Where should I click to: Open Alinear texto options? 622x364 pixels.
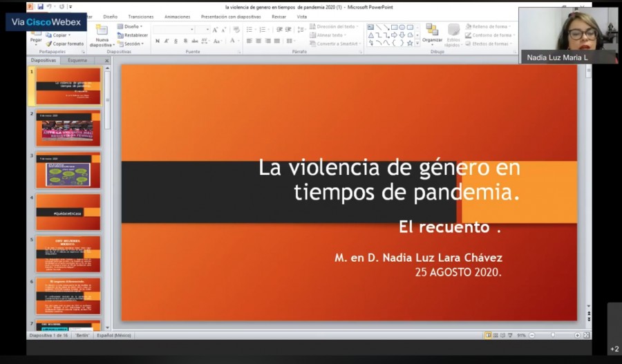[328, 35]
